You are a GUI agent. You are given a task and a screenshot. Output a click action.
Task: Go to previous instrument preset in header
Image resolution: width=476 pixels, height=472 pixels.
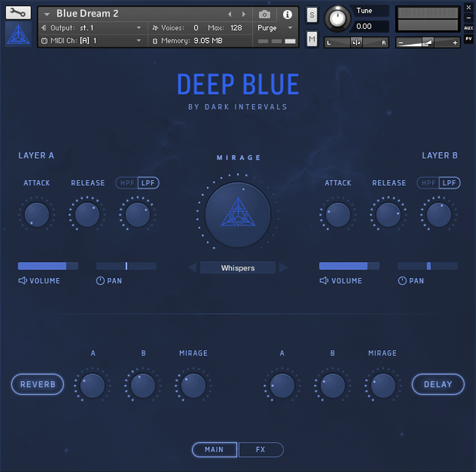pos(230,14)
